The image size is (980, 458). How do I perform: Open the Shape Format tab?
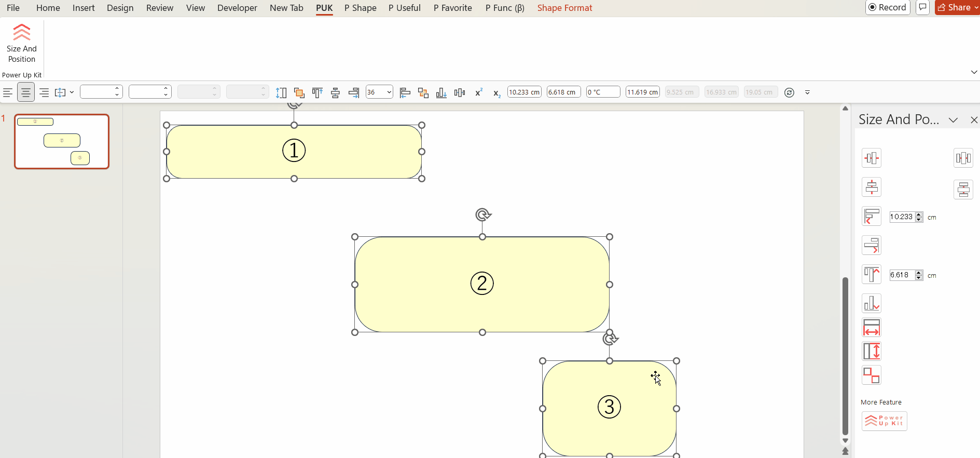click(x=564, y=8)
